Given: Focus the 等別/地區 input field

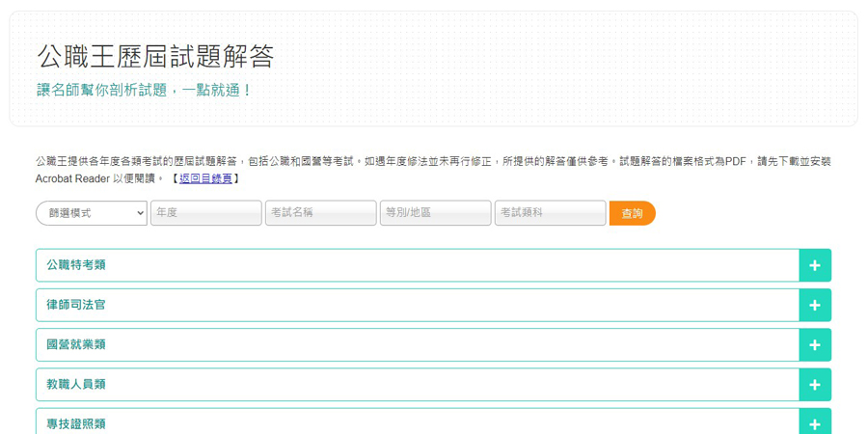Looking at the screenshot, I should (x=436, y=213).
